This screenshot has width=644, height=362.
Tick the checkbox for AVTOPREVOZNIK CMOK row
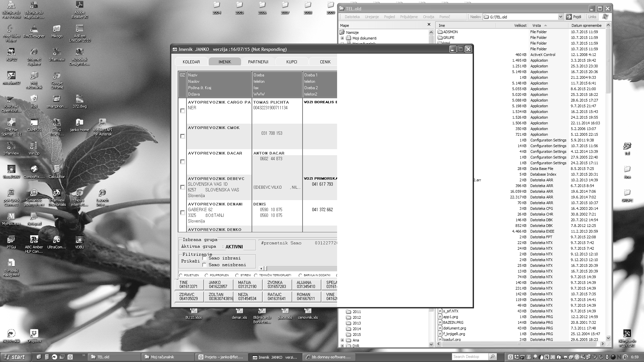click(x=182, y=136)
